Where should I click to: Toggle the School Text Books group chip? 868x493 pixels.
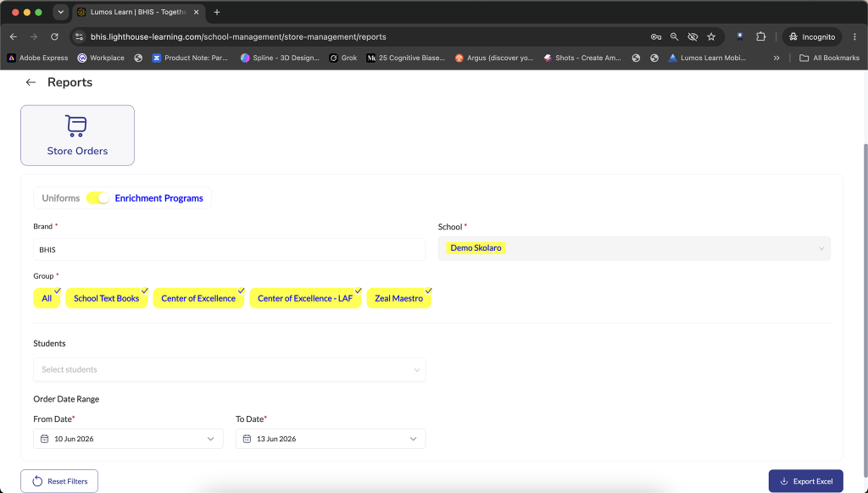pos(106,298)
